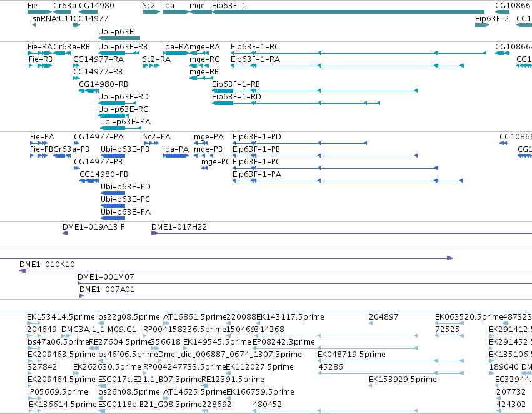Open the mge gene feature
Screen dimensions: 532x414
tap(201, 12)
